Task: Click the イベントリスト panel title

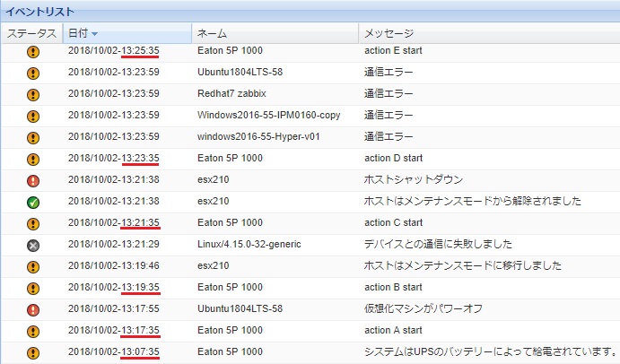Action: pyautogui.click(x=39, y=10)
